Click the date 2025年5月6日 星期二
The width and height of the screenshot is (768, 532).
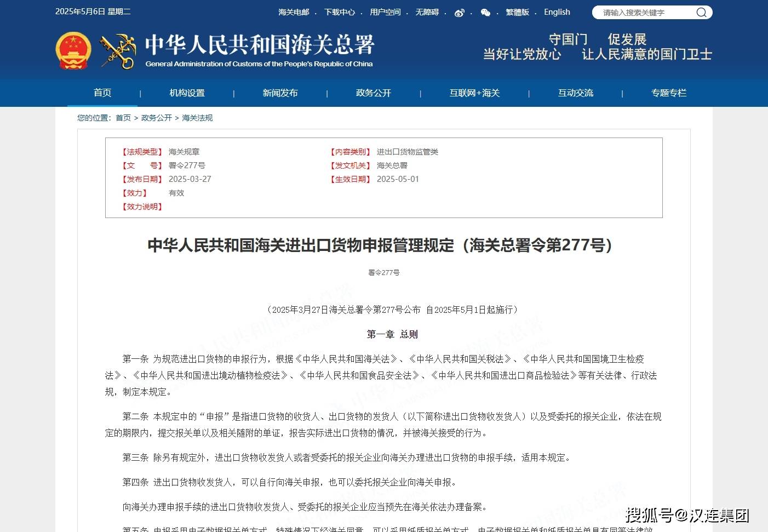pos(93,12)
